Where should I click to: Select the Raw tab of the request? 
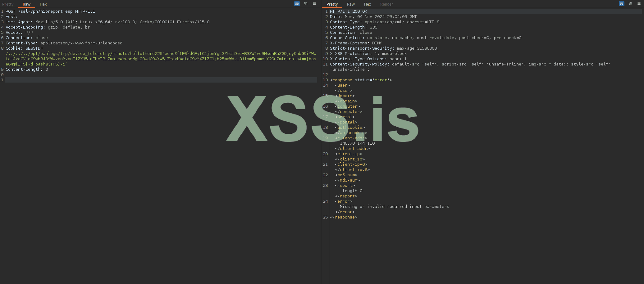(x=26, y=4)
